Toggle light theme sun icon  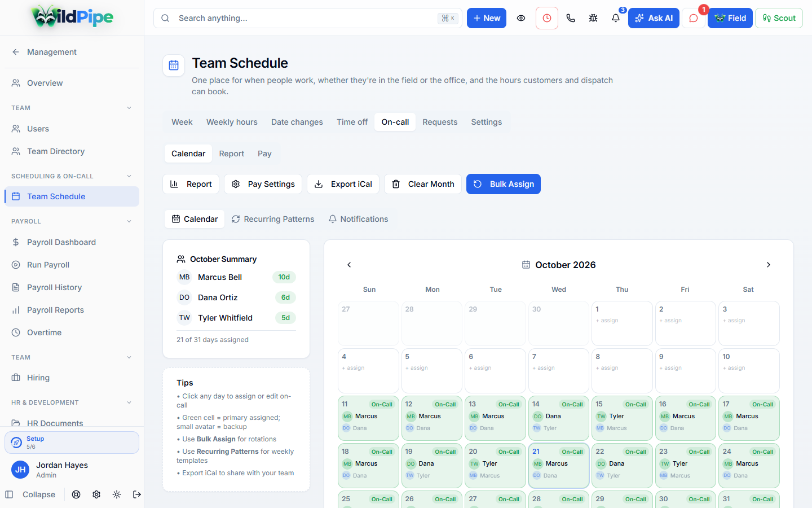coord(117,494)
